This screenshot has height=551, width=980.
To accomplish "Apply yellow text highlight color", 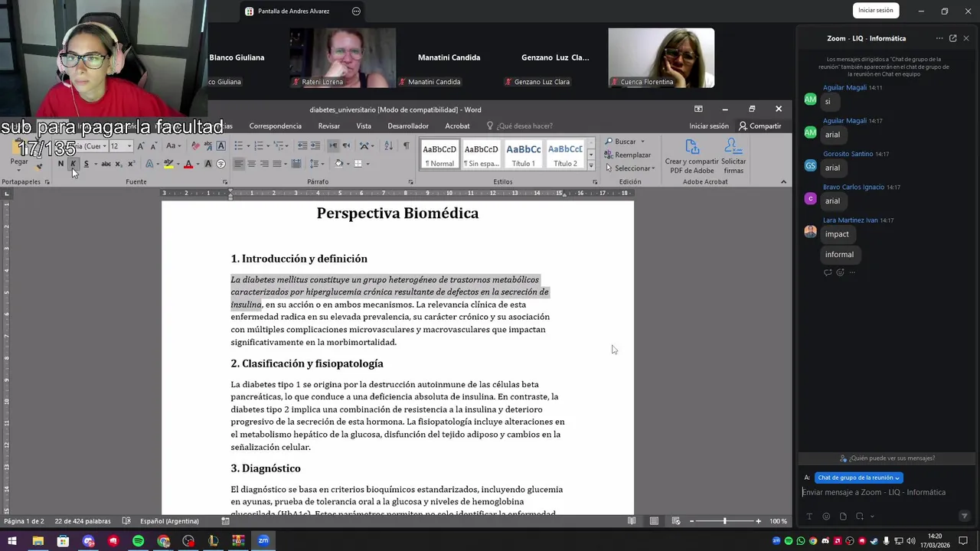I will (x=168, y=164).
